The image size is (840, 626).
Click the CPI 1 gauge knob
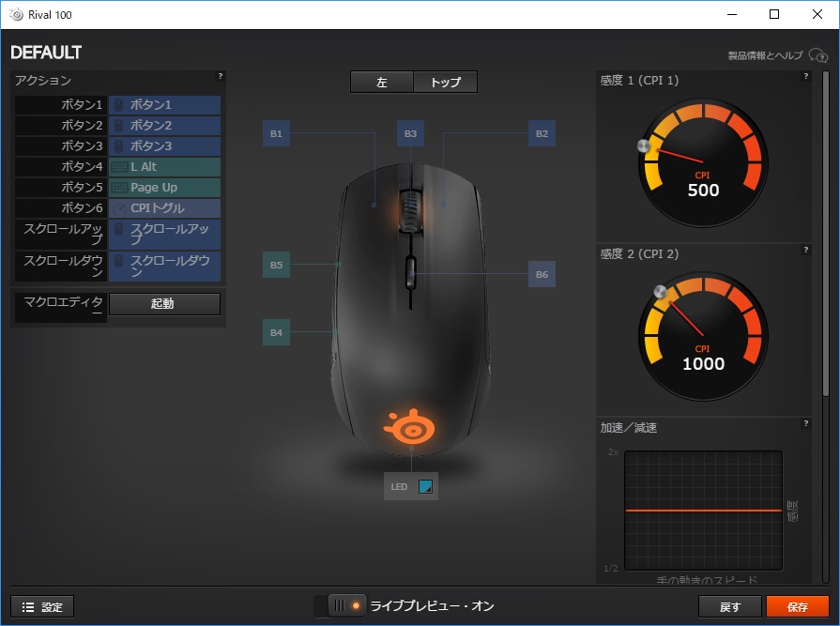pos(644,145)
